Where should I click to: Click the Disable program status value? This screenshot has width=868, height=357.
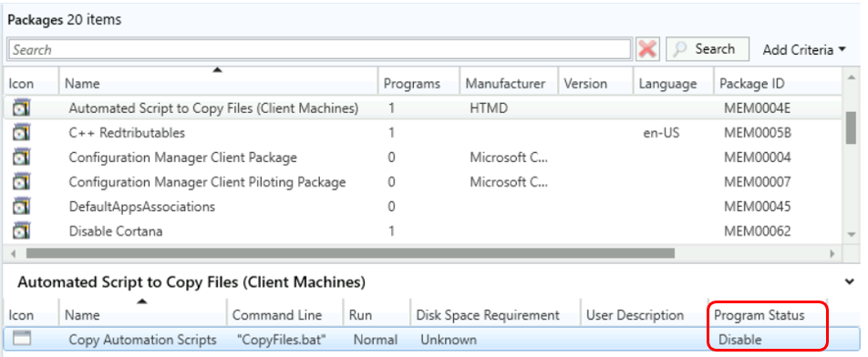739,340
